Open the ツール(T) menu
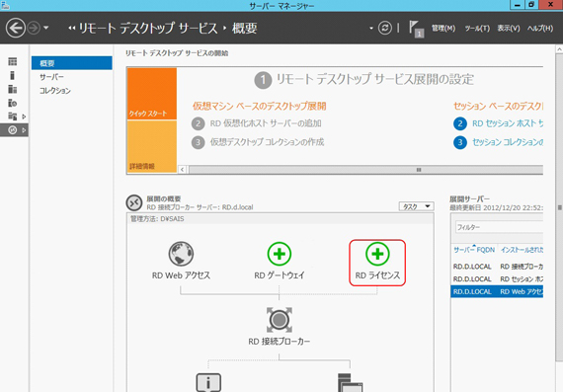 (x=477, y=28)
